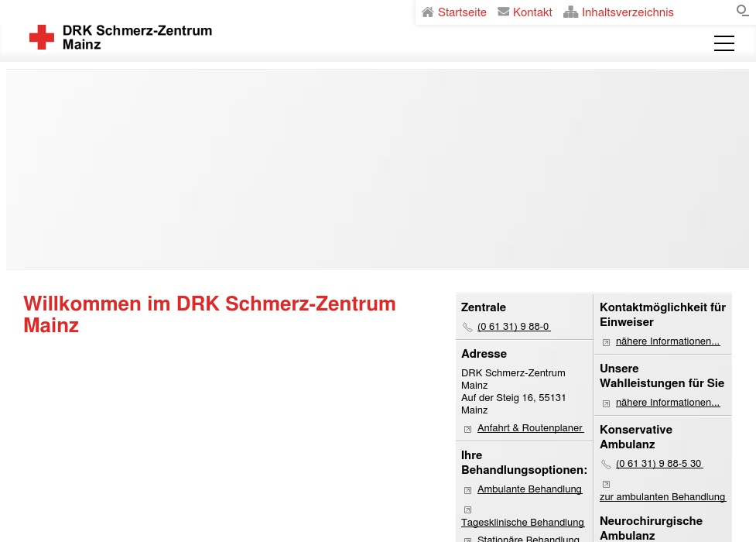
Task: Click the DRK red cross logo
Action: [43, 37]
